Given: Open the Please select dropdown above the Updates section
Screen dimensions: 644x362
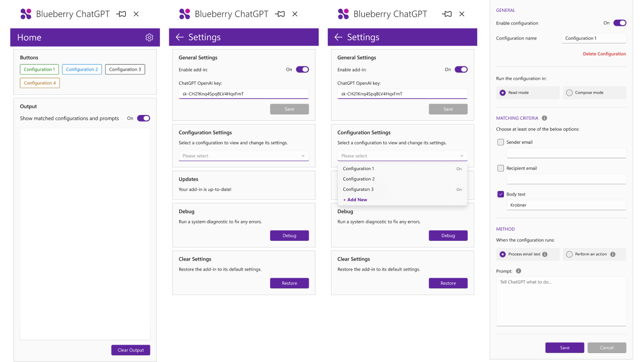Looking at the screenshot, I should click(244, 156).
